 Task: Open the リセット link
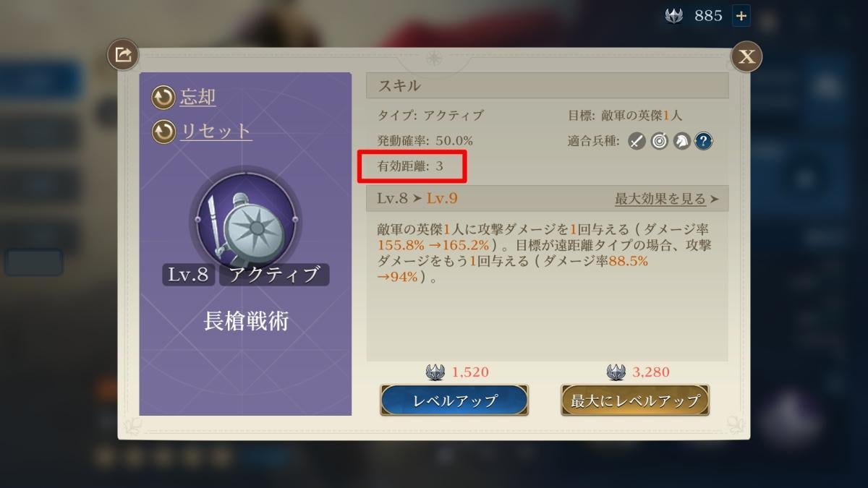216,132
